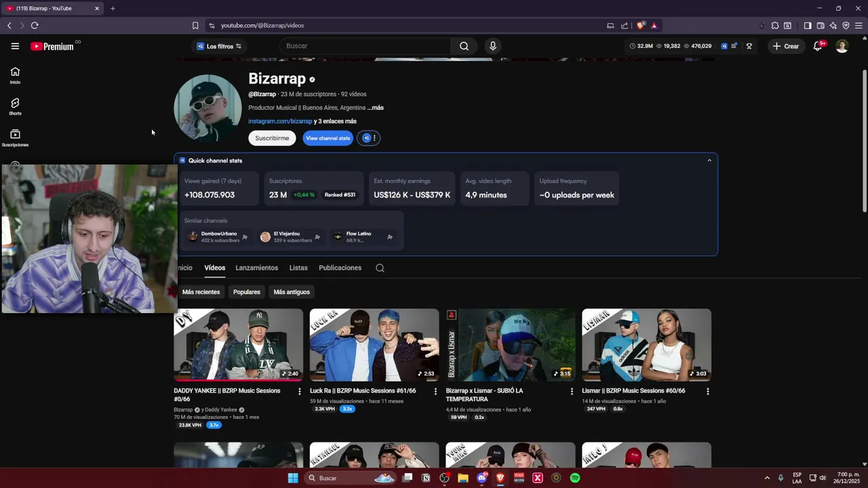The height and width of the screenshot is (488, 868).
Task: Add DembowUrbano similar channel icon
Action: click(x=245, y=237)
